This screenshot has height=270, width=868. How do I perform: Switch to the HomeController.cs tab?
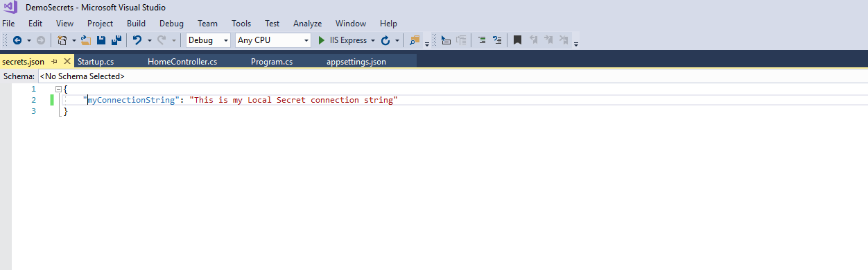coord(182,62)
